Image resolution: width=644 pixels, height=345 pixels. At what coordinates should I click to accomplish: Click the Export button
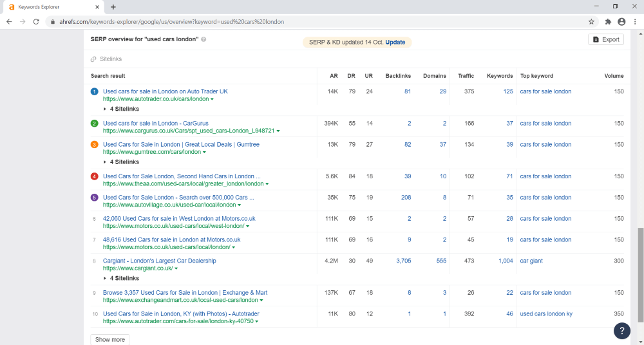(x=606, y=39)
